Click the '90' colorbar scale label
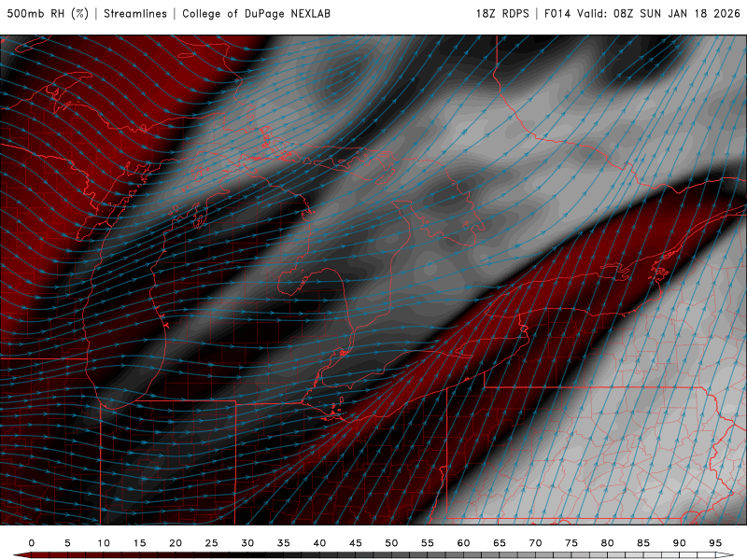 [680, 543]
